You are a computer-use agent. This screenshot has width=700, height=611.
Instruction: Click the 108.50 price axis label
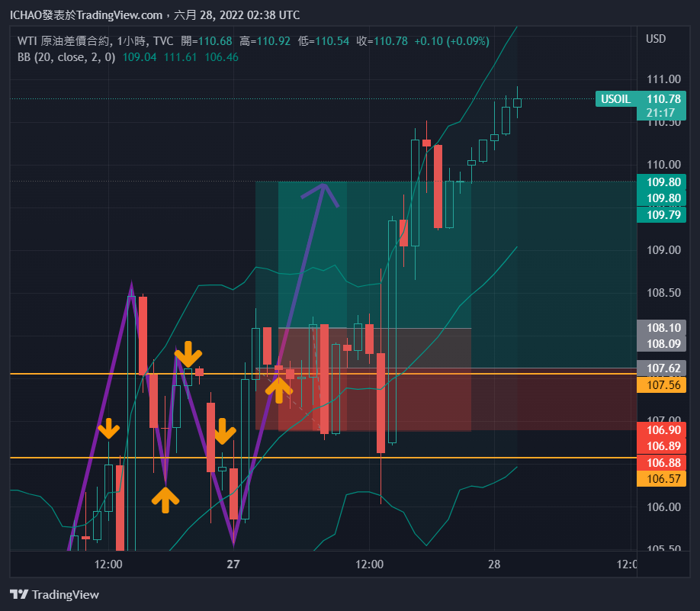coord(663,293)
